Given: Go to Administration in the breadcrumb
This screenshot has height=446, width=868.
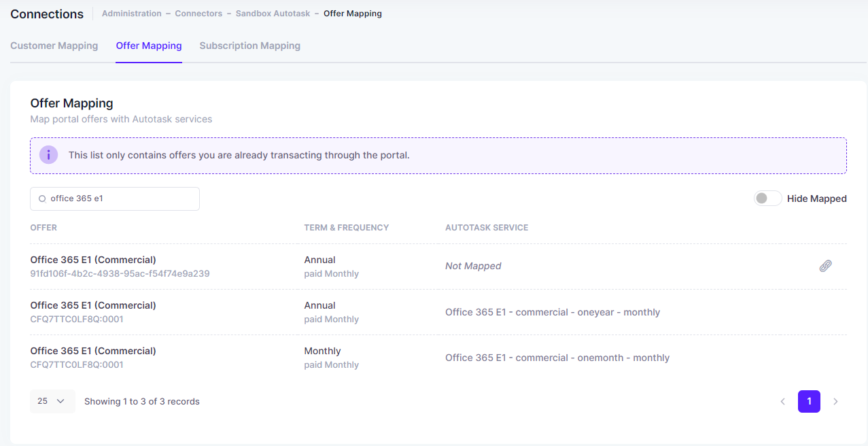Looking at the screenshot, I should (132, 14).
